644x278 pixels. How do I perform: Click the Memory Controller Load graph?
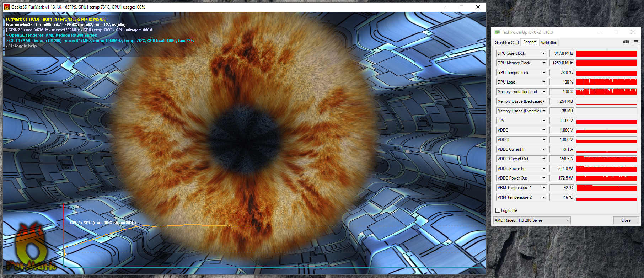click(x=606, y=92)
